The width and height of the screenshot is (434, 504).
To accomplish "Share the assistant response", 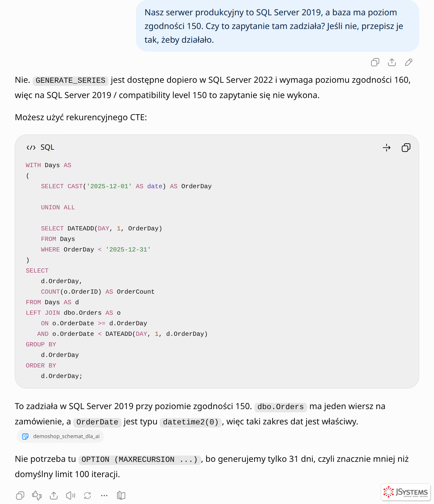I will click(54, 496).
